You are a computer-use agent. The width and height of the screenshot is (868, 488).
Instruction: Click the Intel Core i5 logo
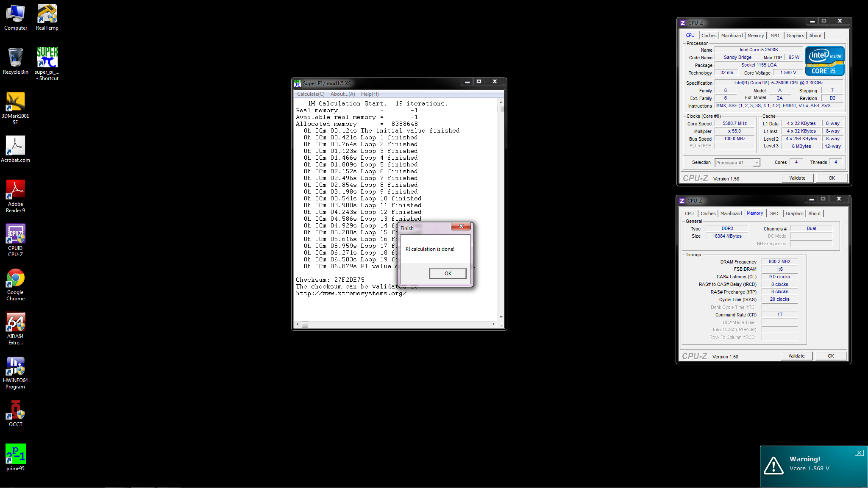824,61
